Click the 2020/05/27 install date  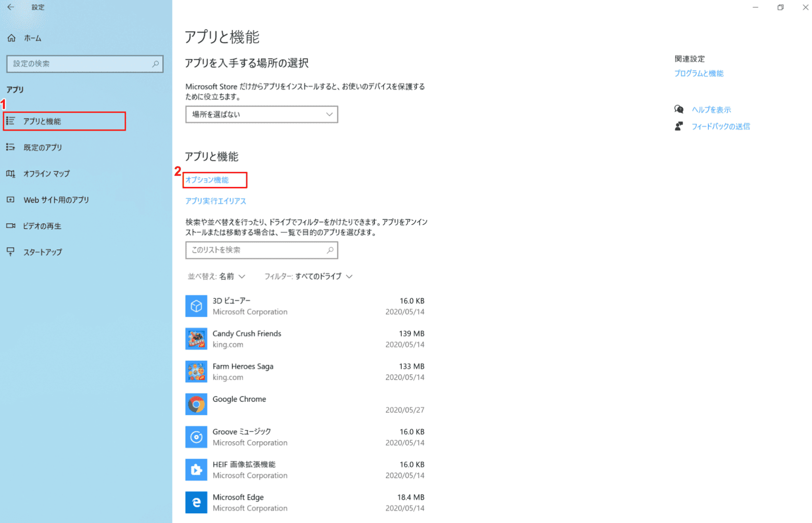pyautogui.click(x=405, y=410)
